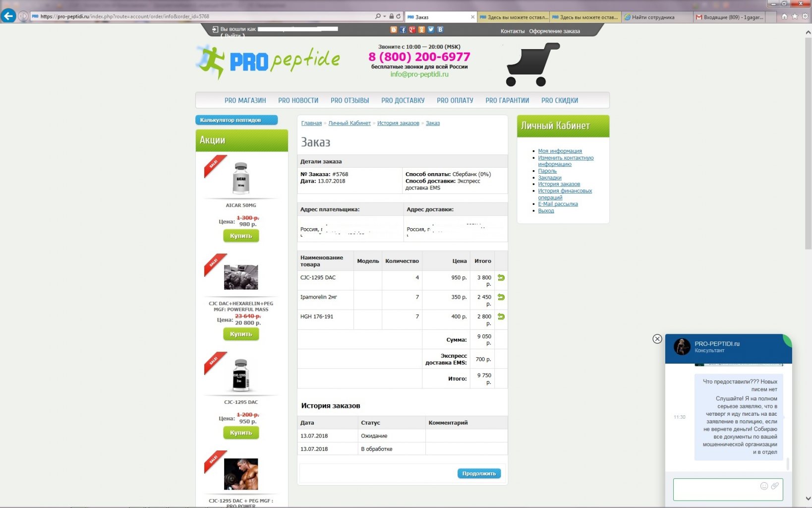Click the Контакты link in top bar
The width and height of the screenshot is (812, 508).
512,31
